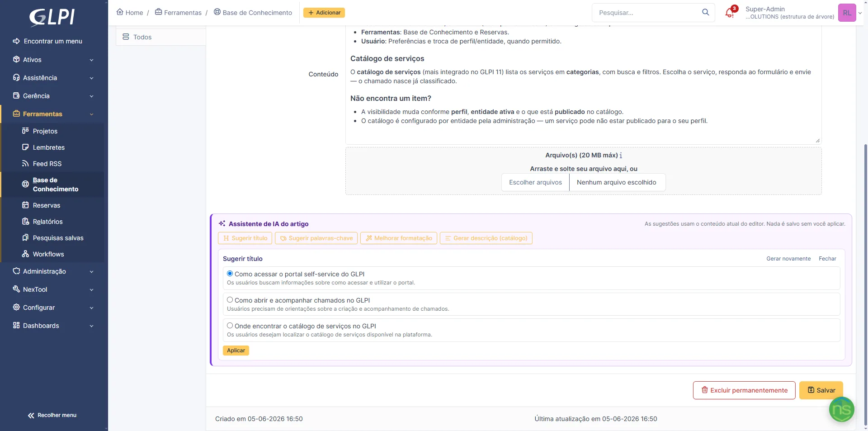Save the article with Salvar
Viewport: 868px width, 431px height.
821,390
